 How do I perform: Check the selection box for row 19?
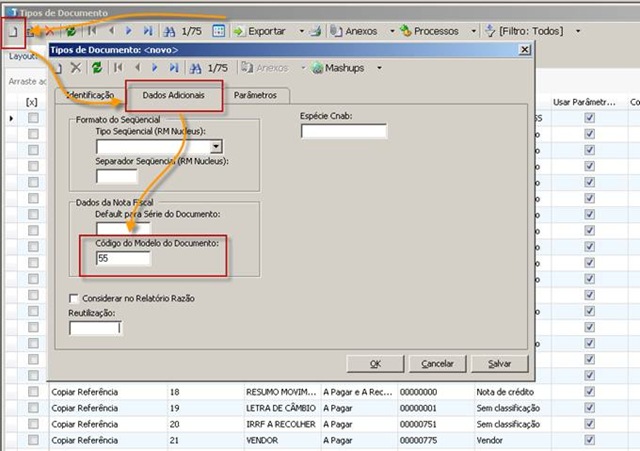click(x=33, y=408)
